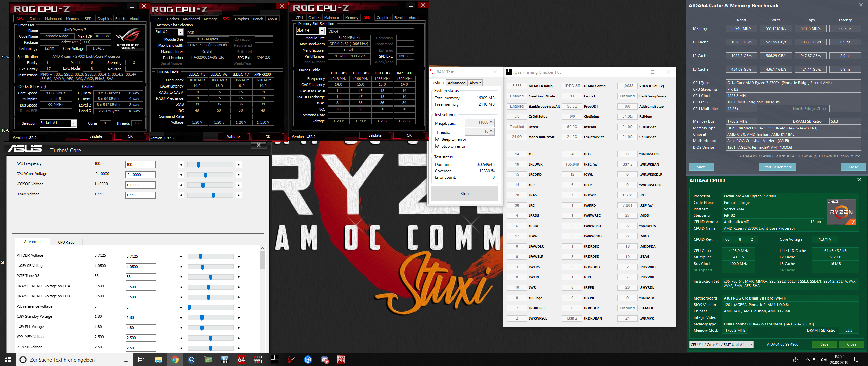Open the Slot #2 memory slot dropdown
This screenshot has width=868, height=366.
(x=180, y=32)
